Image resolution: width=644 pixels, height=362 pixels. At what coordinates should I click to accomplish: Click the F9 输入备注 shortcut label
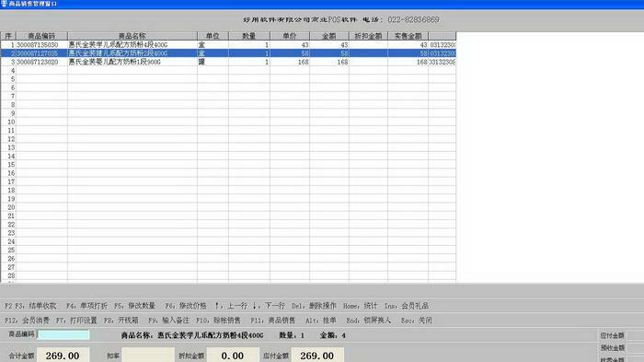(x=168, y=320)
